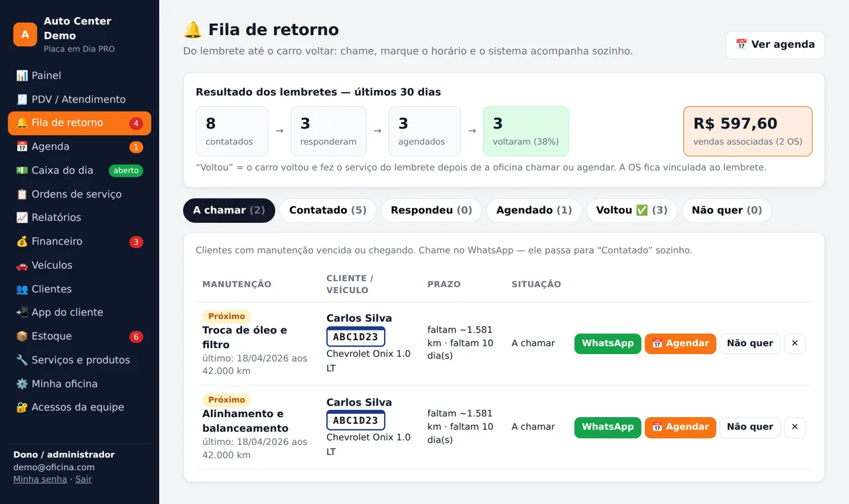
Task: Click Agendar for Alinhamento e balanceamento
Action: (681, 427)
